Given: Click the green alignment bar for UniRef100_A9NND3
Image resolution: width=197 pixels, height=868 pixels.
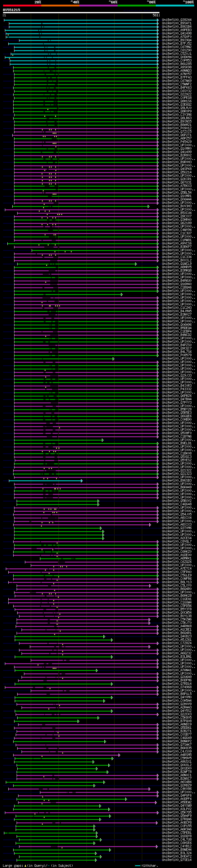Looking at the screenshot, I should coord(86,71).
